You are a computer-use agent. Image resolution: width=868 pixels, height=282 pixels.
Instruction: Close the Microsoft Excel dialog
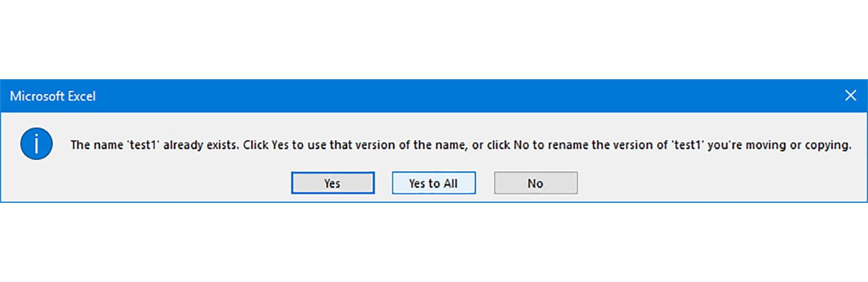coord(850,95)
